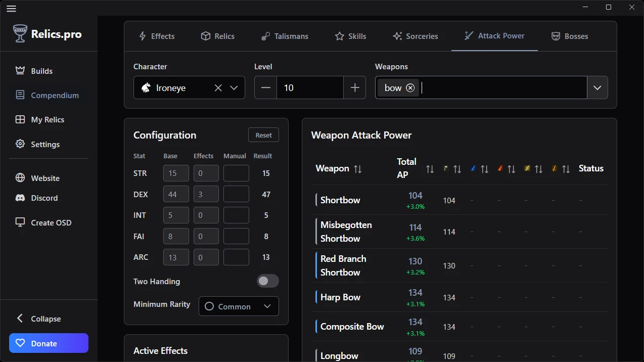Switch to the Talismans tab
Image resolution: width=644 pixels, height=362 pixels.
(285, 36)
